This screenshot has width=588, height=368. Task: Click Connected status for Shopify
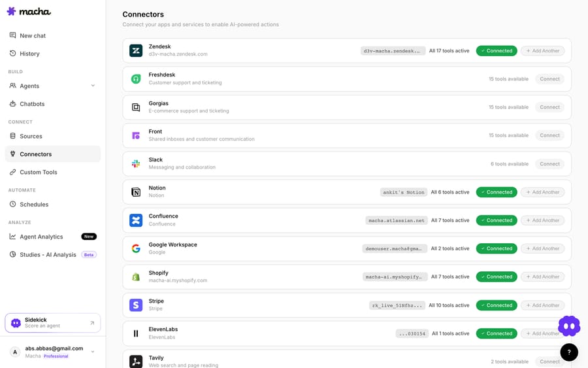tap(497, 277)
